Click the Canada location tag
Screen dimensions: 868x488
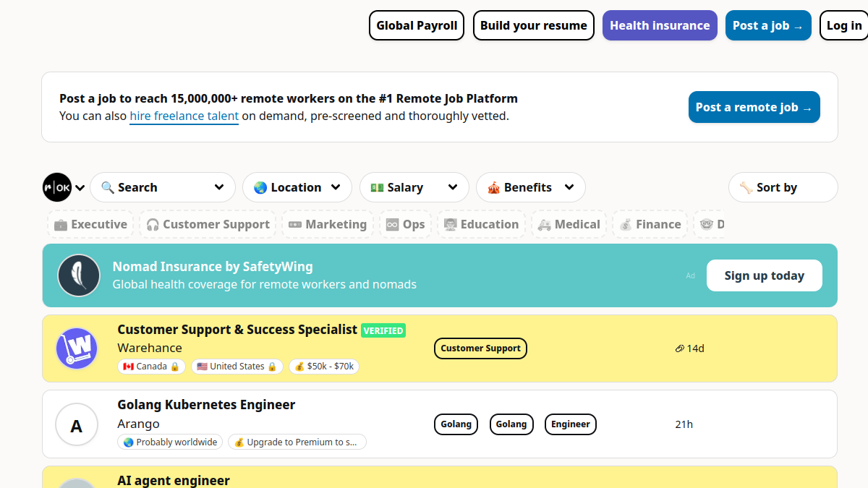152,367
